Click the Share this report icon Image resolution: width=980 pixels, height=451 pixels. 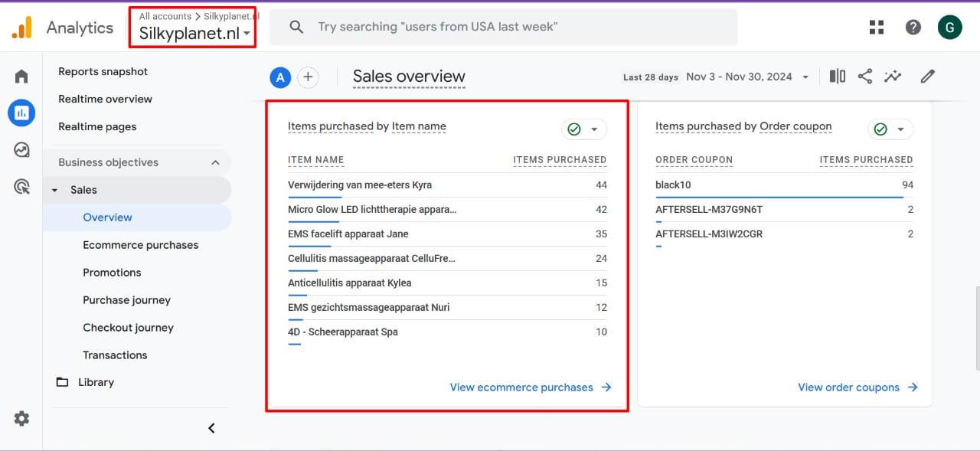tap(864, 77)
